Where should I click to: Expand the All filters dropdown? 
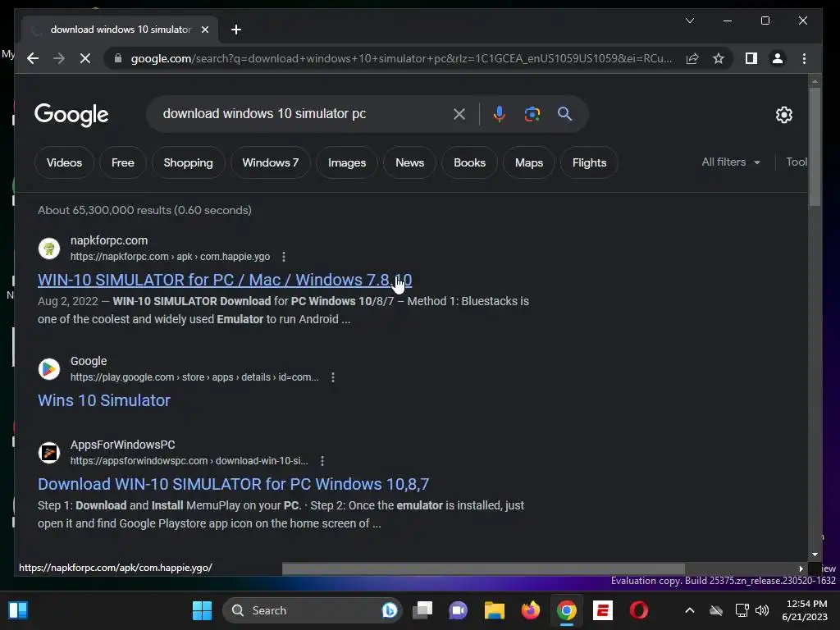(731, 162)
